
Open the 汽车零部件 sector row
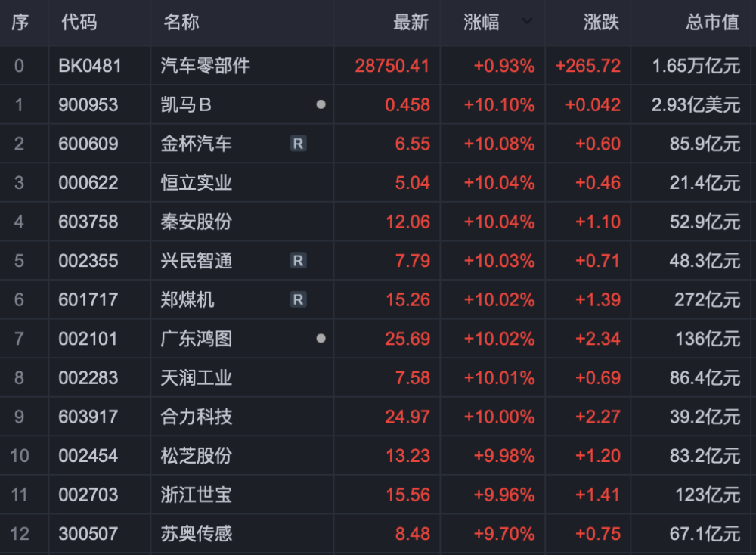tap(206, 66)
